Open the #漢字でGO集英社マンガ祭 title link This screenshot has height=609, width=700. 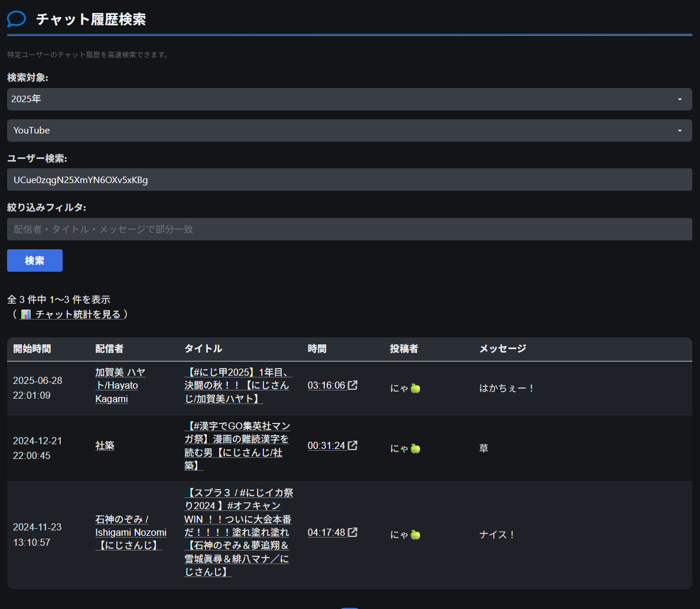237,445
